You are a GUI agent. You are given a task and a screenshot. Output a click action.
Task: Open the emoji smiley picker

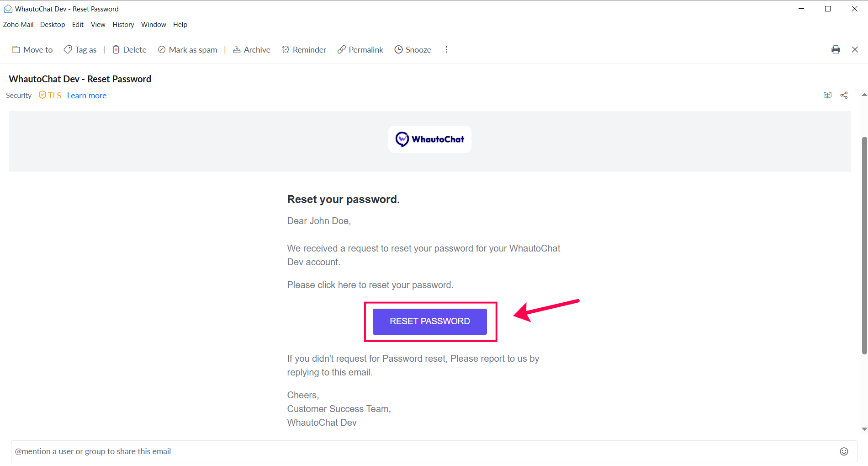(844, 451)
